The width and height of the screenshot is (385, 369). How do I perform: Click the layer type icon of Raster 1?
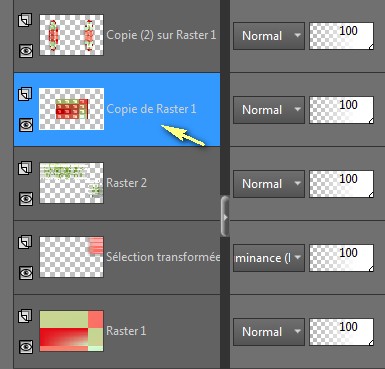(x=25, y=316)
